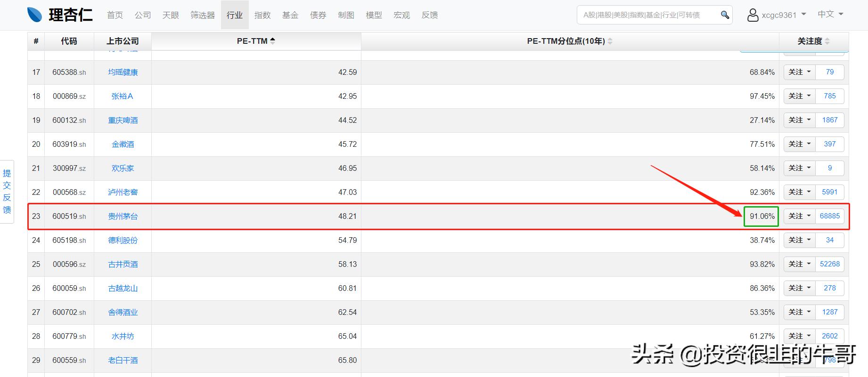868x377 pixels.
Task: Expand 关注 dropdown for 均瑶健康
Action: coord(800,72)
